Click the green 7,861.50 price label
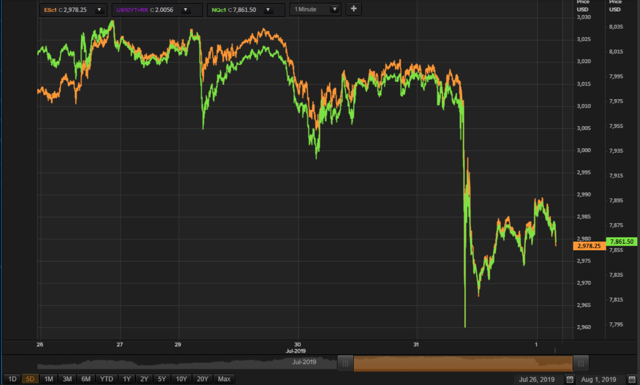Screen dimensions: 640x385 tap(622, 242)
